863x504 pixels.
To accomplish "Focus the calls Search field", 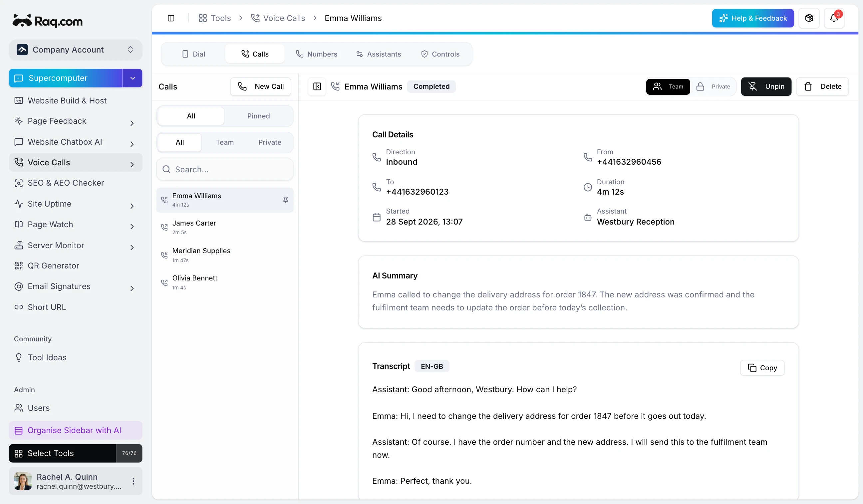I will (x=225, y=169).
